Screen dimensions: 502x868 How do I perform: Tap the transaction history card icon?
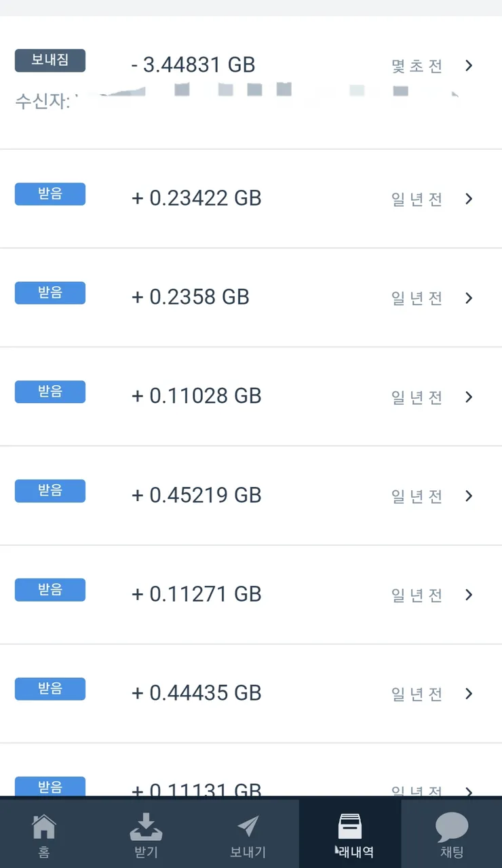350,826
